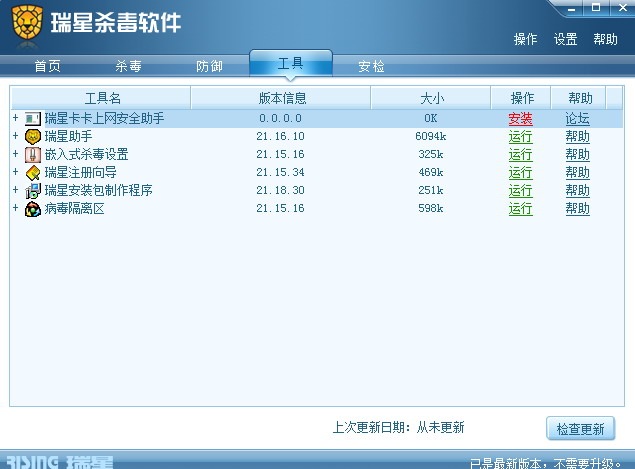Click 运行 for 病毒隔离区
The width and height of the screenshot is (635, 469).
[520, 209]
